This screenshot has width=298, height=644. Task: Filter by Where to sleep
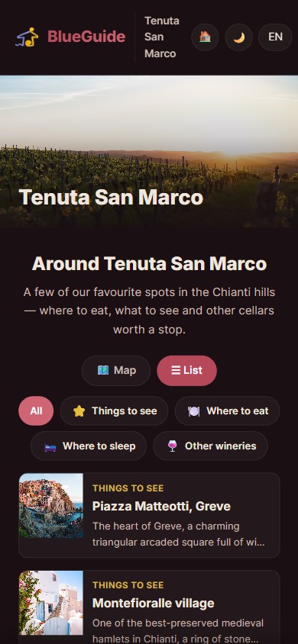tap(89, 446)
